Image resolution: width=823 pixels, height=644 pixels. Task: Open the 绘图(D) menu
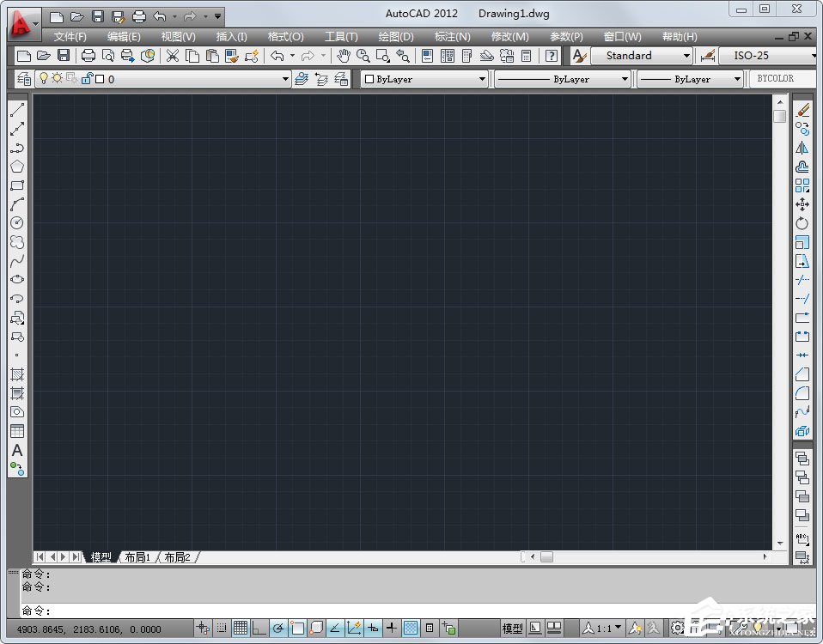394,36
